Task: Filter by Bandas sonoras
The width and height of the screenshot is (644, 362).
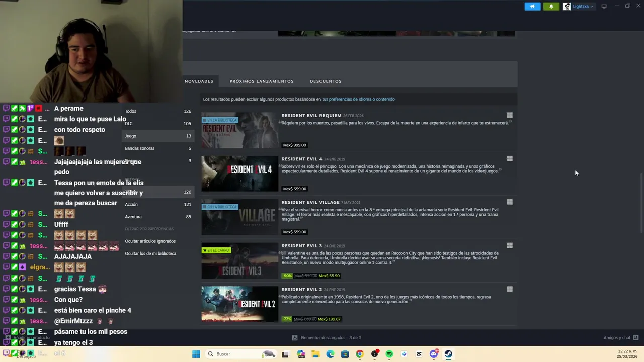Action: coord(157,148)
